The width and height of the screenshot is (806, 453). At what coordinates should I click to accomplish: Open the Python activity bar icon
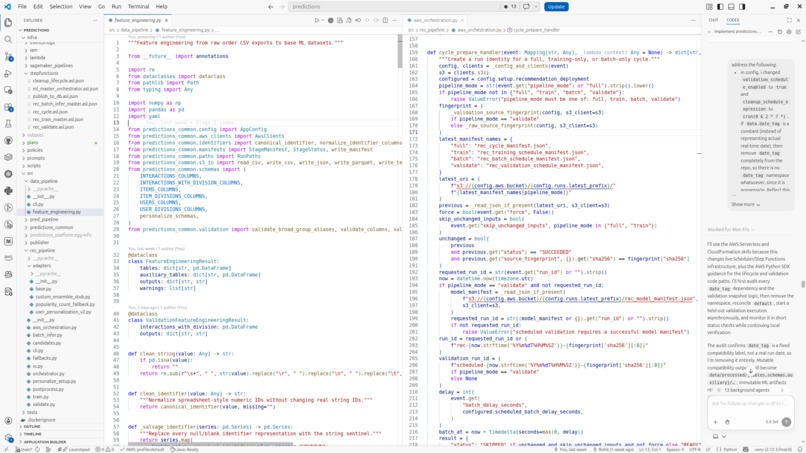click(x=8, y=191)
